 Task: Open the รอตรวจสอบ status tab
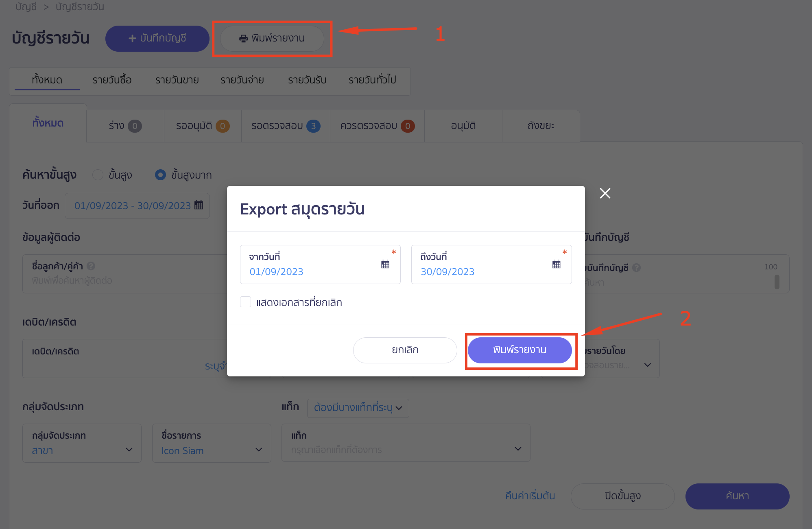coord(286,126)
